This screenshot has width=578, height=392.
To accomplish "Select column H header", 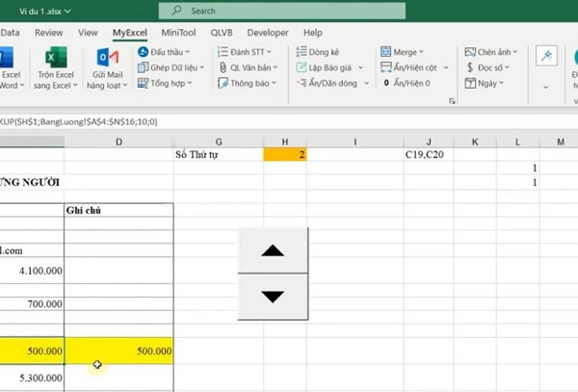I will coord(285,142).
